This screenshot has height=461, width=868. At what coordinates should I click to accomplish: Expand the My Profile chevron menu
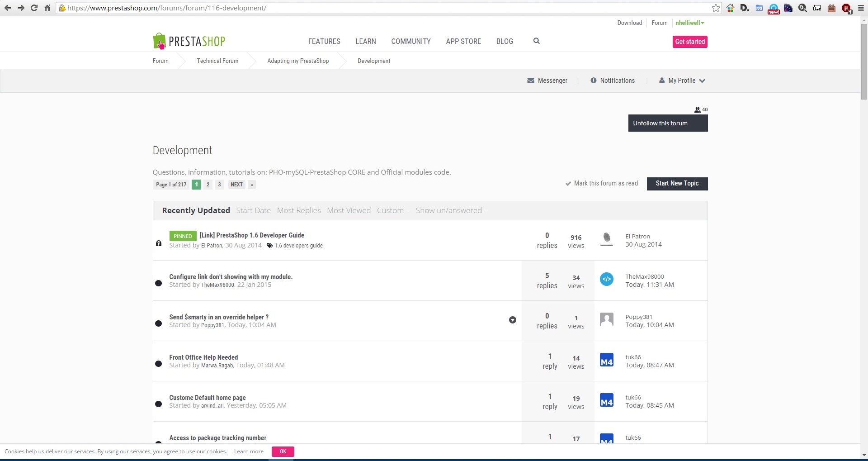702,81
